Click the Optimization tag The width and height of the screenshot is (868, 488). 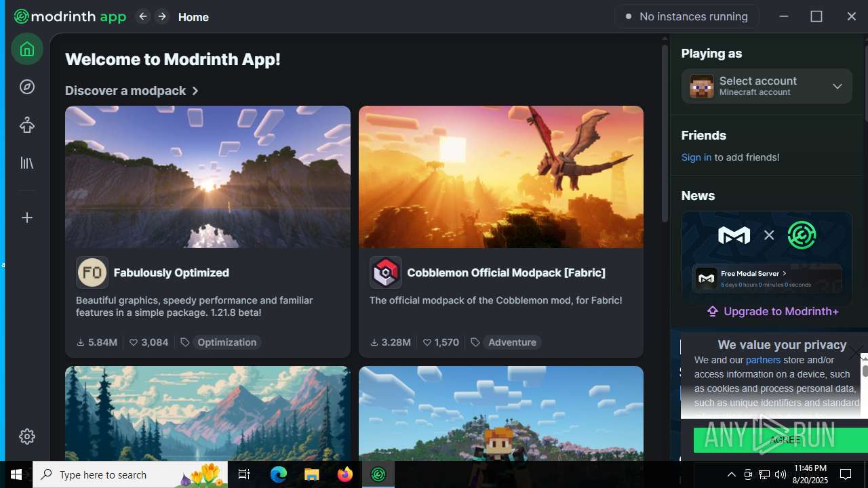coord(226,342)
